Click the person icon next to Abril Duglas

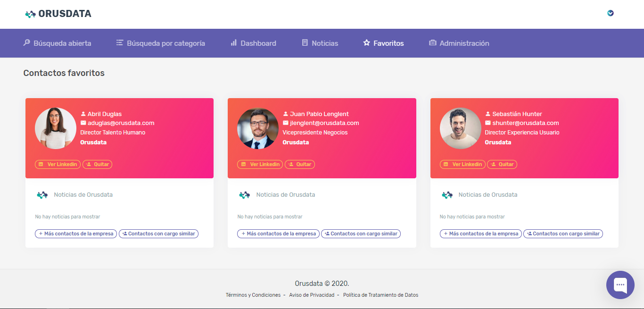[x=83, y=114]
